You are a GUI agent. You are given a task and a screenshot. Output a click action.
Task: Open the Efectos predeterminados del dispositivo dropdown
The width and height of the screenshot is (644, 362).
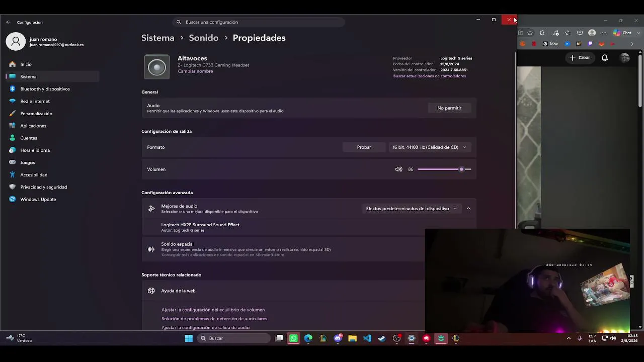(x=411, y=209)
